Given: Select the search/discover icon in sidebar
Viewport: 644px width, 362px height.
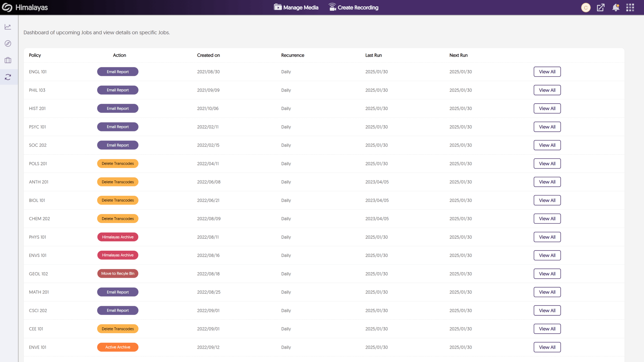Looking at the screenshot, I should [x=8, y=43].
